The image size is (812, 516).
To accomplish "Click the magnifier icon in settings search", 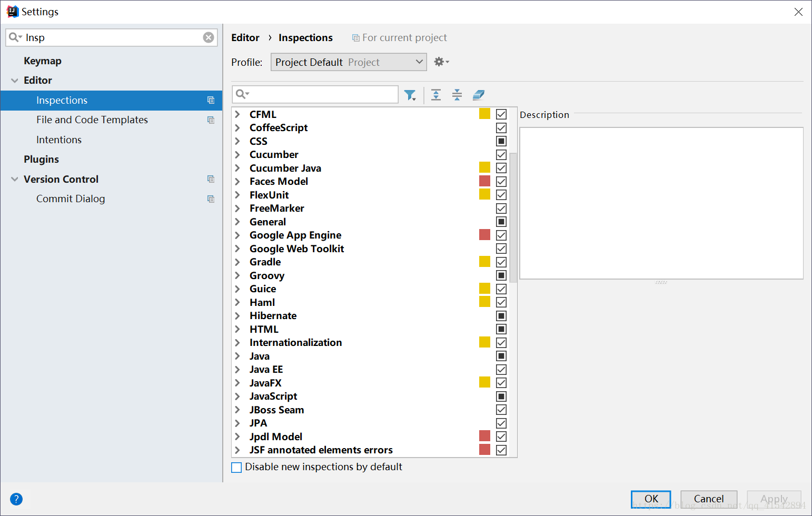I will click(x=15, y=37).
